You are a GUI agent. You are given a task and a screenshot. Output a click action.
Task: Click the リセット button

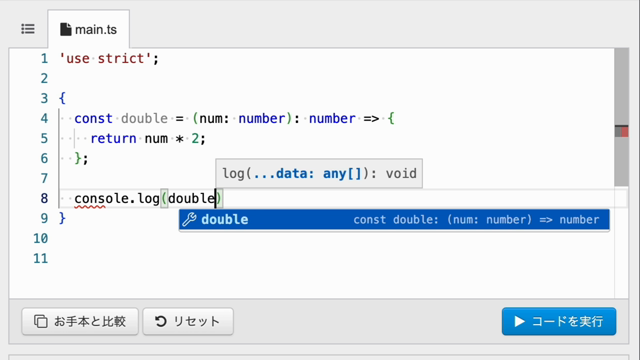coord(188,321)
